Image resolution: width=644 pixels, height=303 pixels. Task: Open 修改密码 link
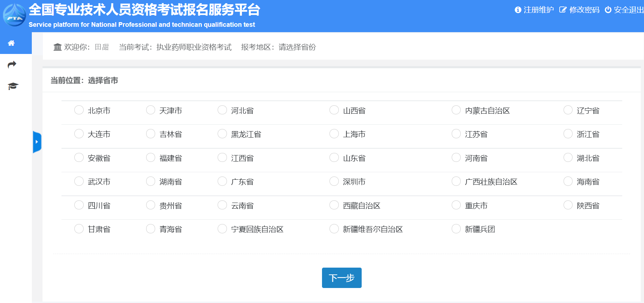[579, 10]
